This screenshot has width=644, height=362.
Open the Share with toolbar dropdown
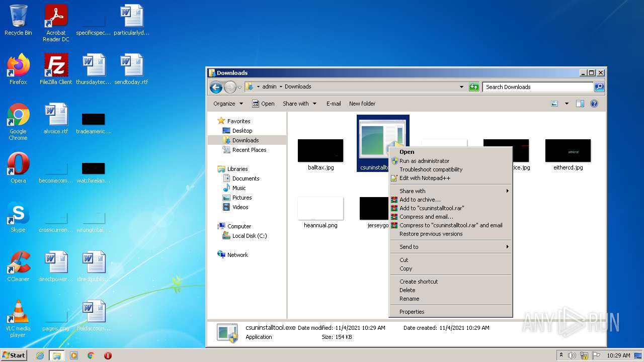[300, 104]
